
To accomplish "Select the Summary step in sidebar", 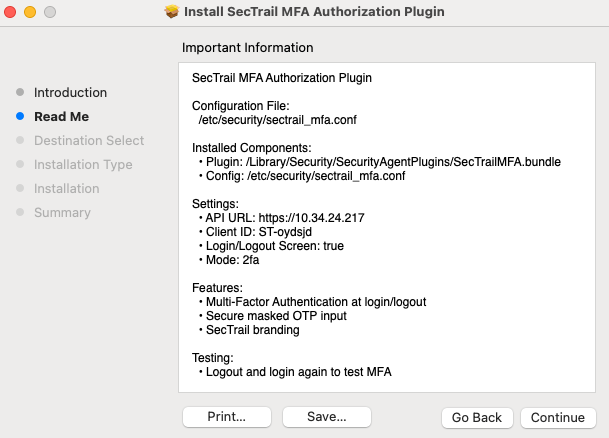I will pos(62,212).
